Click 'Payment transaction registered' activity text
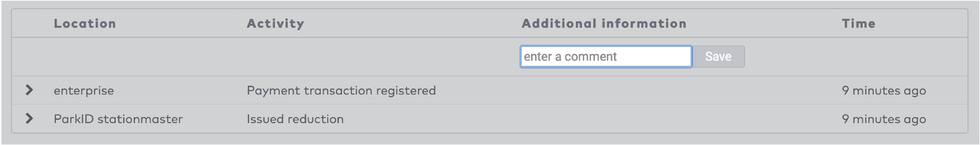Viewport: 980px width, 145px height. (x=341, y=90)
